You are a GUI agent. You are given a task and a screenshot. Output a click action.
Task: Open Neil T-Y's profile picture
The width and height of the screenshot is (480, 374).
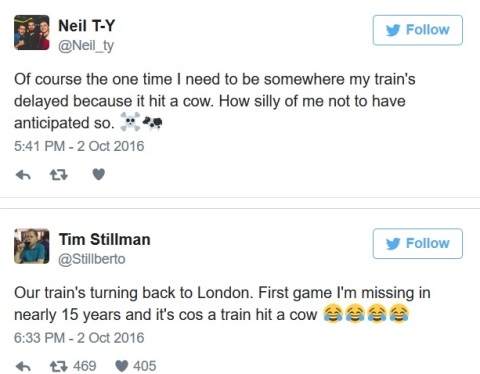32,32
